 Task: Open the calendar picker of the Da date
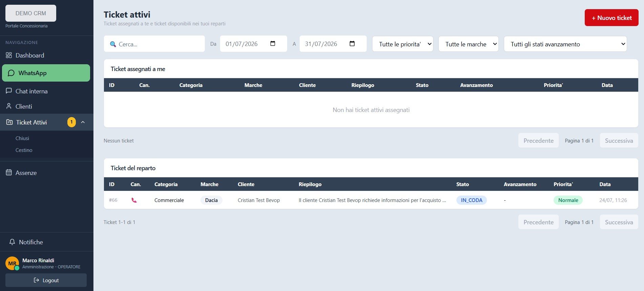pos(273,44)
